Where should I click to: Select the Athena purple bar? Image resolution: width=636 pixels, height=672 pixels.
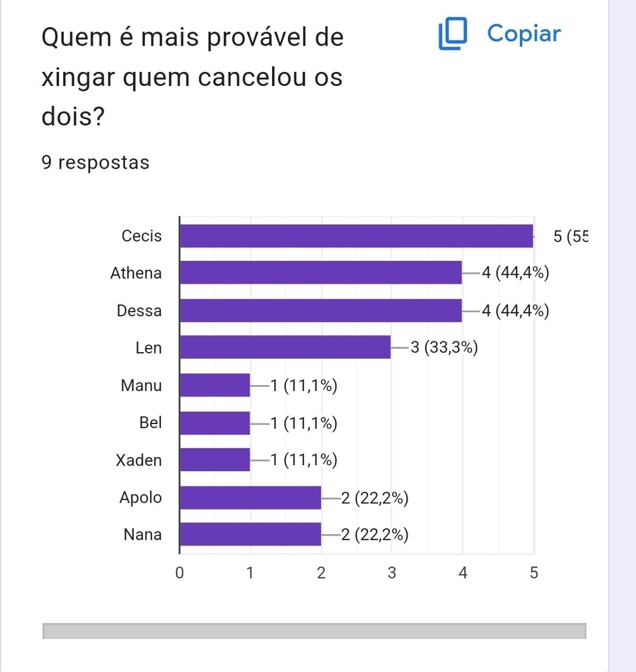321,274
